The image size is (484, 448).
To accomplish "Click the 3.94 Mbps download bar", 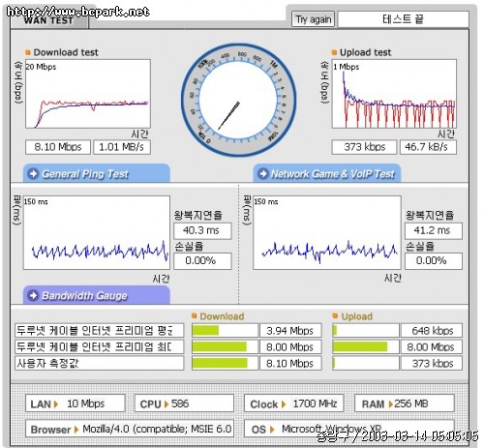I will 225,330.
